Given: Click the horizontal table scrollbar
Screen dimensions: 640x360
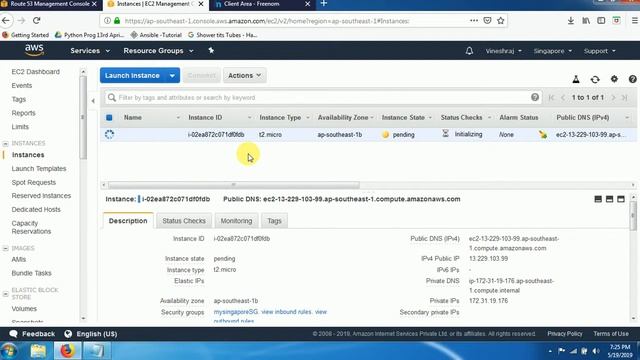Looking at the screenshot, I should point(233,185).
